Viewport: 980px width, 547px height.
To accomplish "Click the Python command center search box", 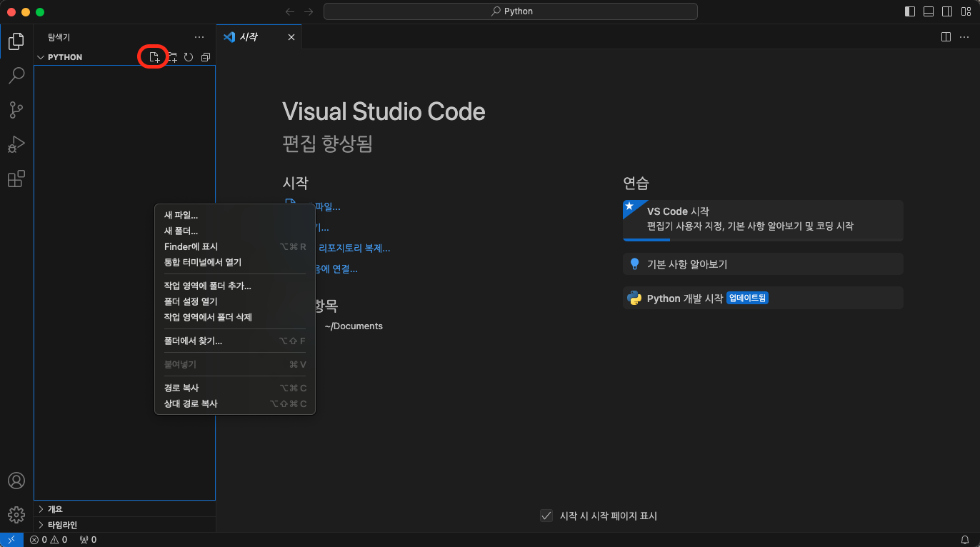I will pyautogui.click(x=511, y=11).
